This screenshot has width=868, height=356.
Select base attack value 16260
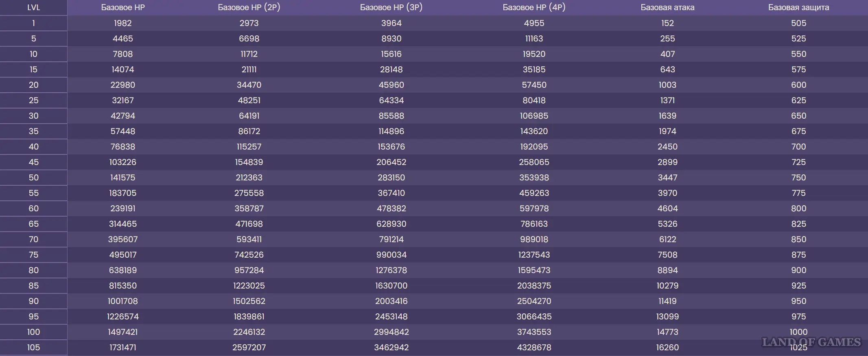667,347
